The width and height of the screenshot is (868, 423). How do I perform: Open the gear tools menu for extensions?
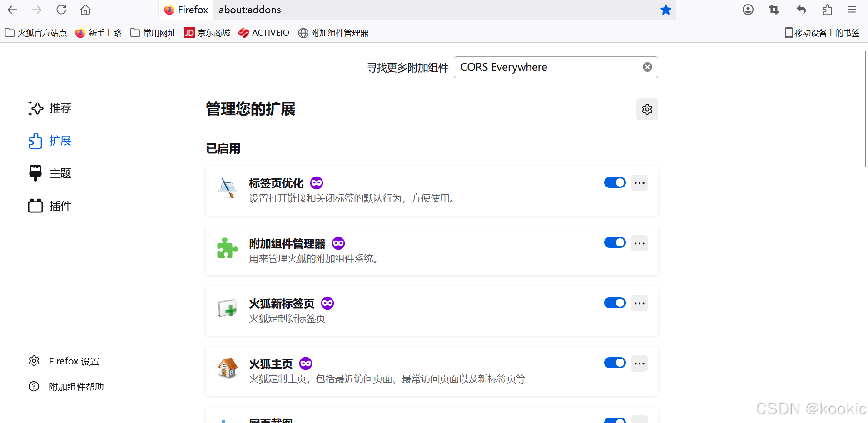647,109
